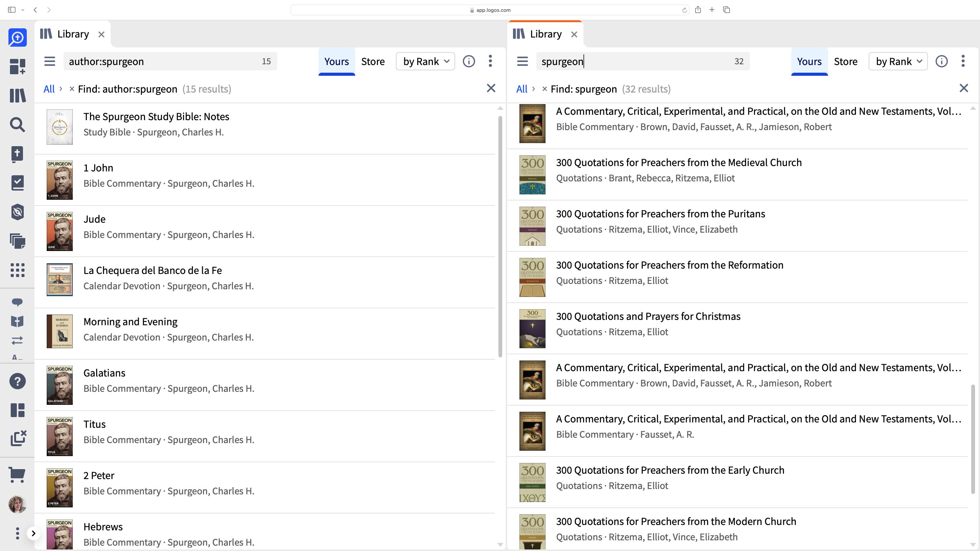This screenshot has width=980, height=551.
Task: Open the checklist workflow icon in sidebar
Action: 17,183
